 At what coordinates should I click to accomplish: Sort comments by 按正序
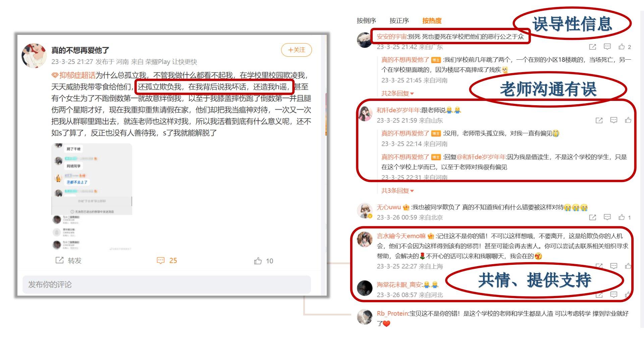[x=399, y=21]
